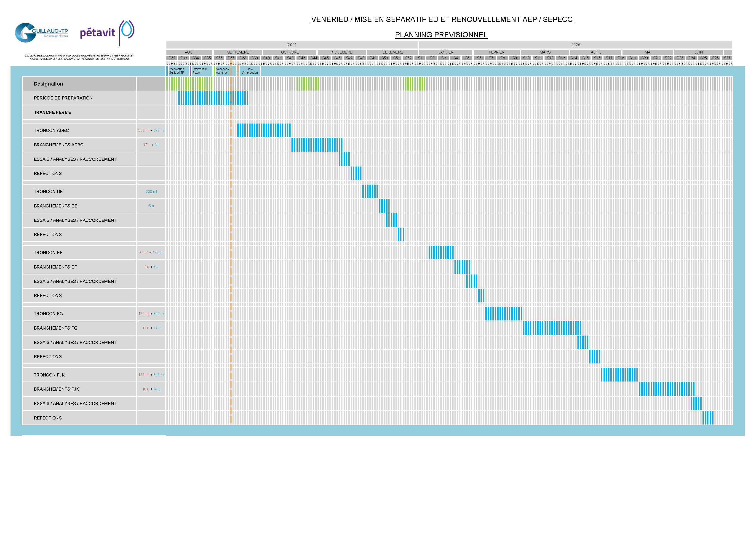Image resolution: width=756 pixels, height=535 pixels.
Task: Click the file path text under the logos
Action: (x=79, y=57)
